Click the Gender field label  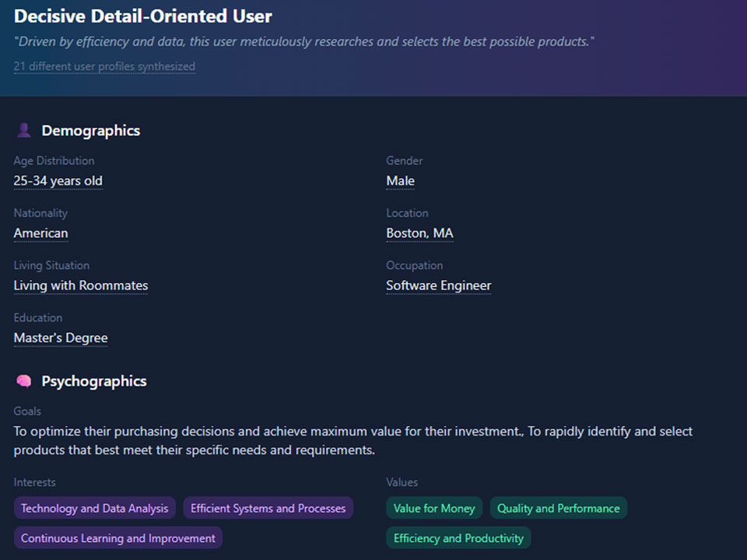click(x=405, y=161)
